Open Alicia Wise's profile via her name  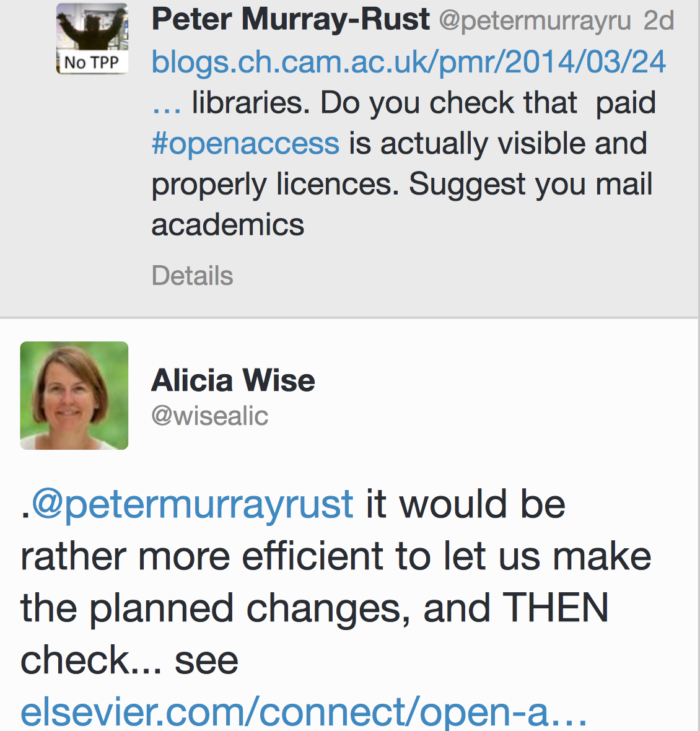[233, 380]
